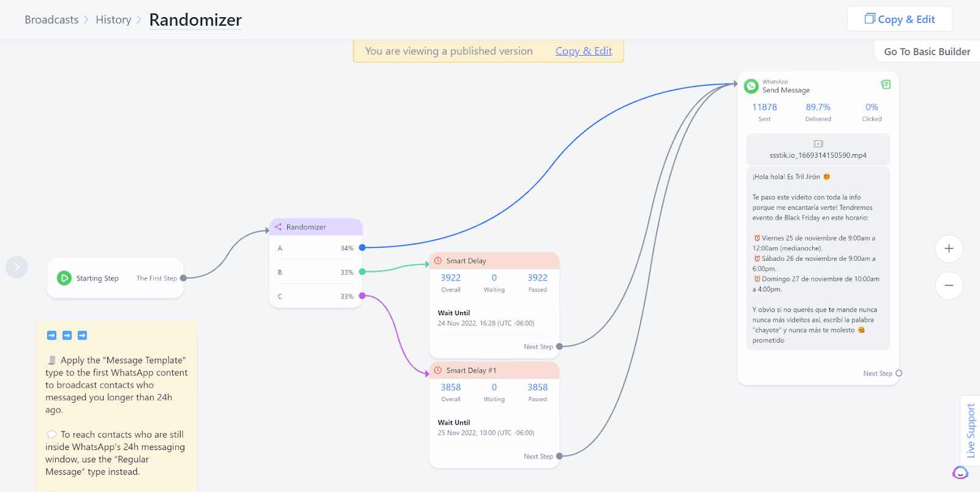Select the Send Message Next Step connector circle
This screenshot has width=980, height=492.
coord(899,373)
